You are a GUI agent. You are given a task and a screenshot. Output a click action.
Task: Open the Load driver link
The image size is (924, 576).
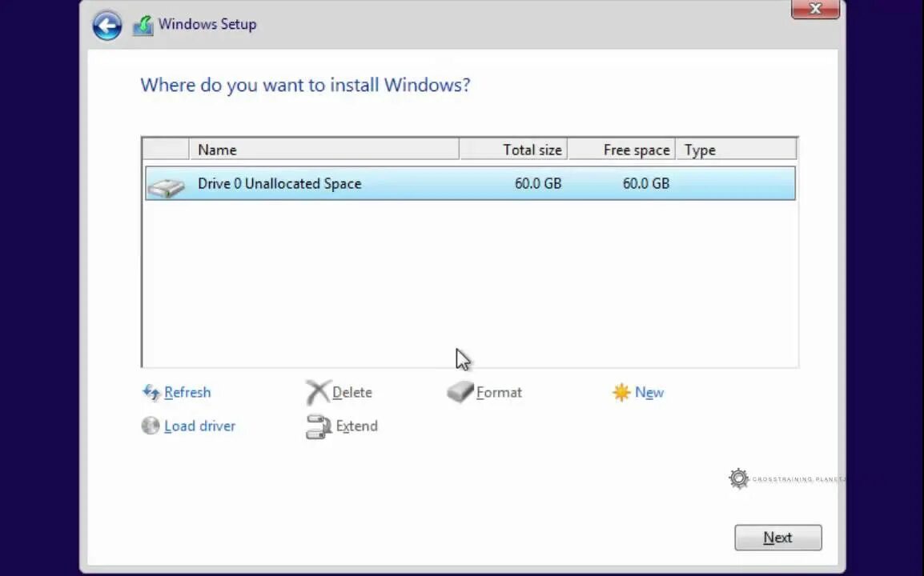(199, 426)
